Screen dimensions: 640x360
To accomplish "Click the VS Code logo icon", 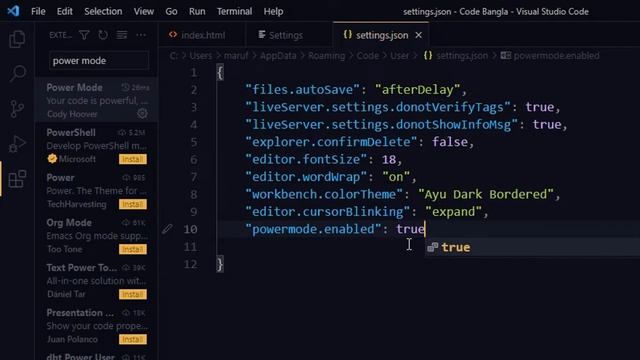I will 13,11.
